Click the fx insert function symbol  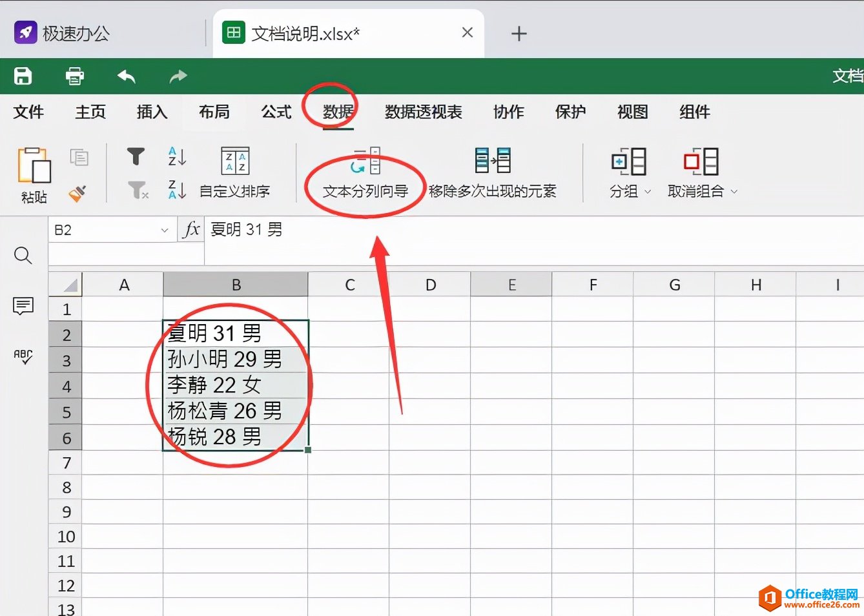[190, 229]
